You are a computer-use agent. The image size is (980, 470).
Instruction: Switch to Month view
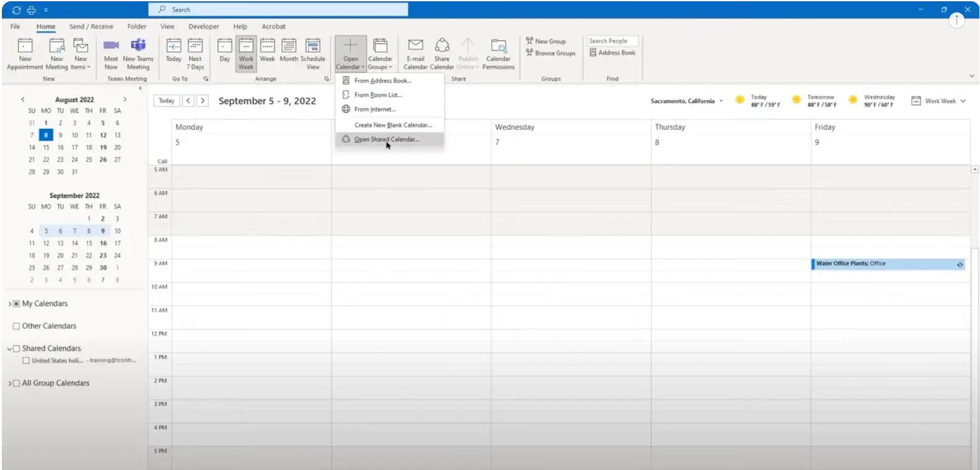pyautogui.click(x=289, y=47)
